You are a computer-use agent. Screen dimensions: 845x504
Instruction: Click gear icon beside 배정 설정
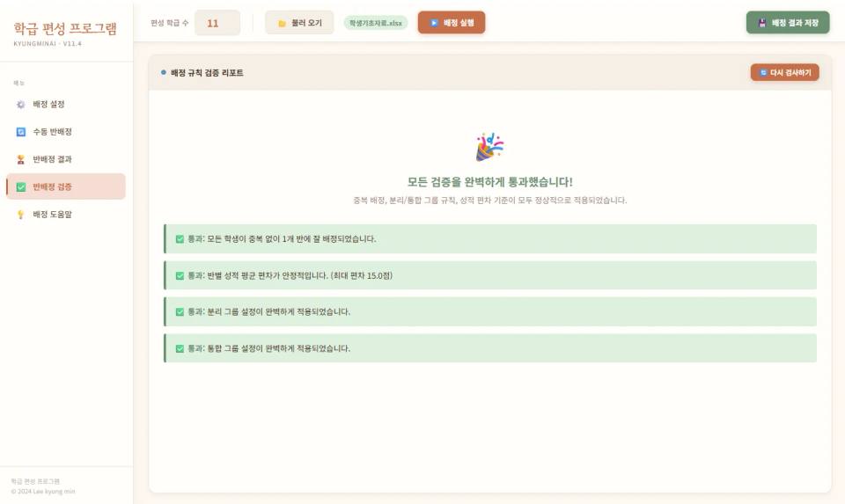click(x=20, y=105)
